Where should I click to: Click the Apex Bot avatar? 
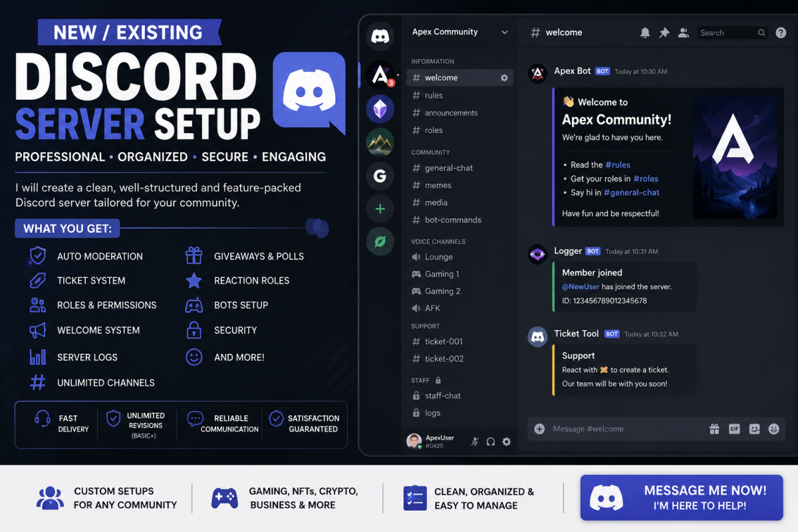537,74
